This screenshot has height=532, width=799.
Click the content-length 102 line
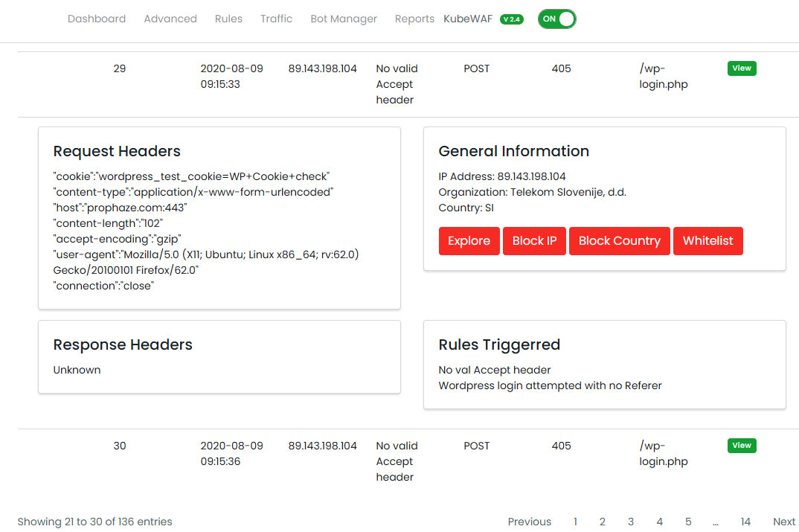(108, 223)
